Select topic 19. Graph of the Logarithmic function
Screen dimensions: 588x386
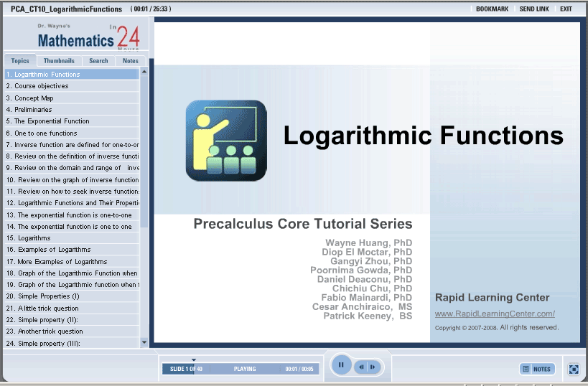72,284
